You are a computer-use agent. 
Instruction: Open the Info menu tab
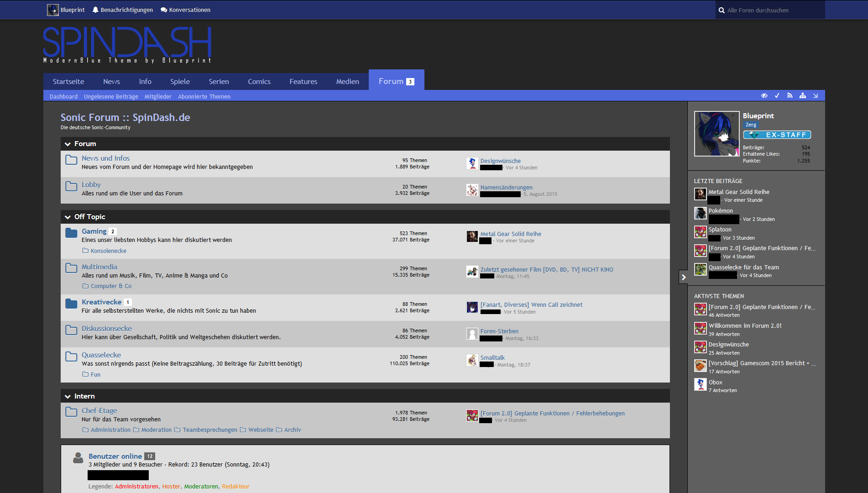tap(145, 81)
